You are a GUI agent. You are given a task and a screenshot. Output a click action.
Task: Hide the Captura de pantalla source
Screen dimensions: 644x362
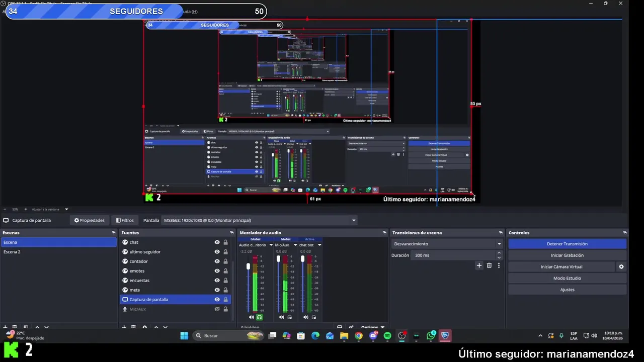217,300
